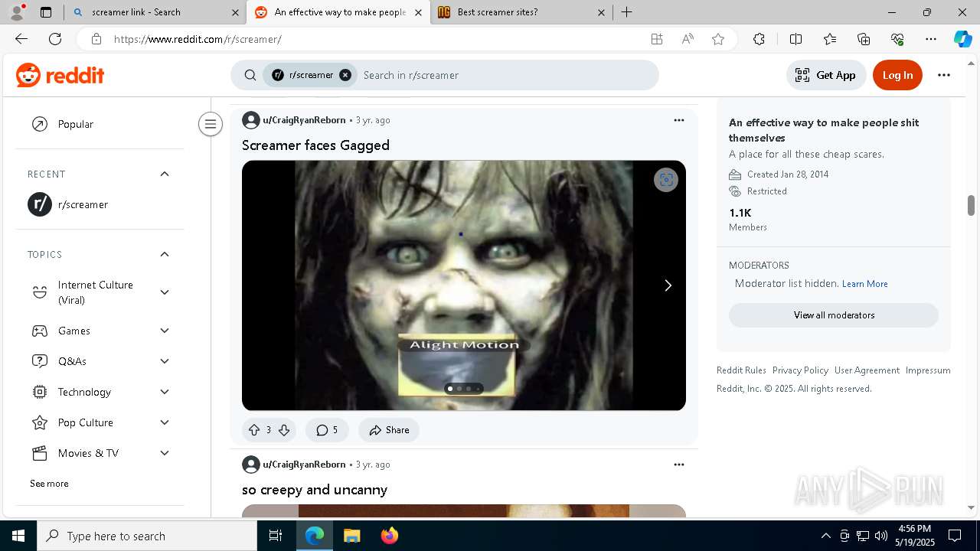This screenshot has height=551, width=980.
Task: Open the tab actions menu icon
Action: pos(46,12)
